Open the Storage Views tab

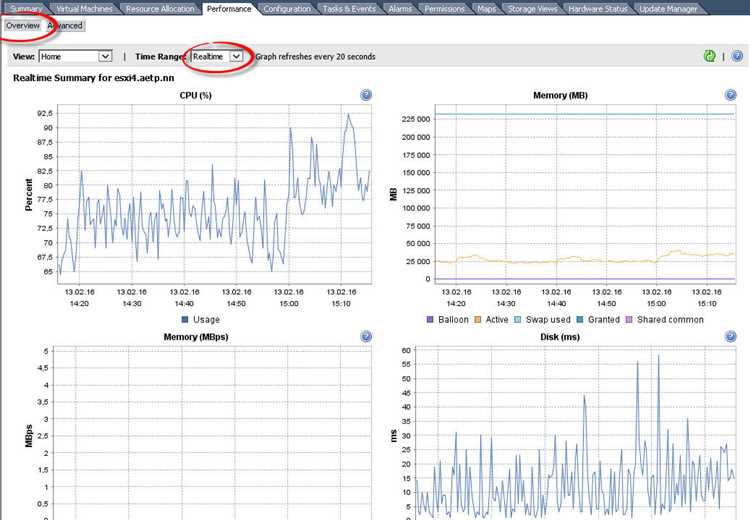(532, 9)
